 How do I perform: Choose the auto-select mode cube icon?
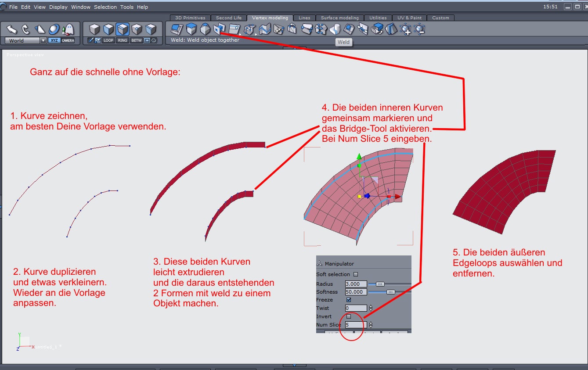[x=151, y=29]
